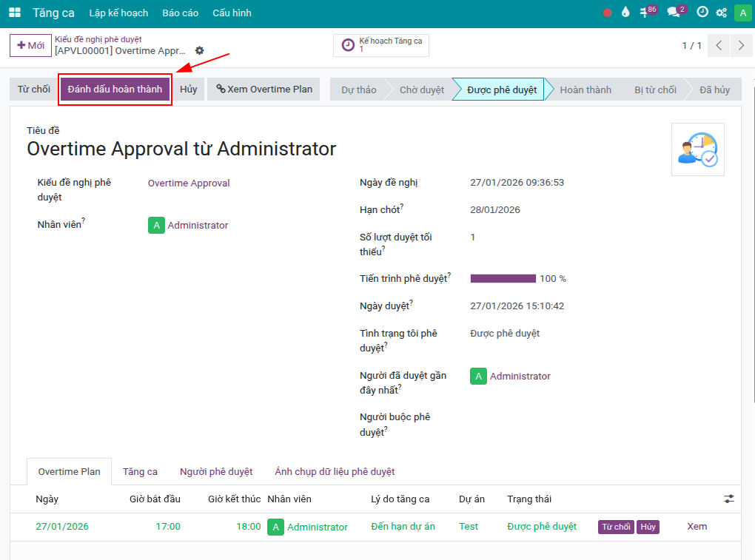755x560 pixels.
Task: Go to previous record arrow
Action: click(x=719, y=46)
